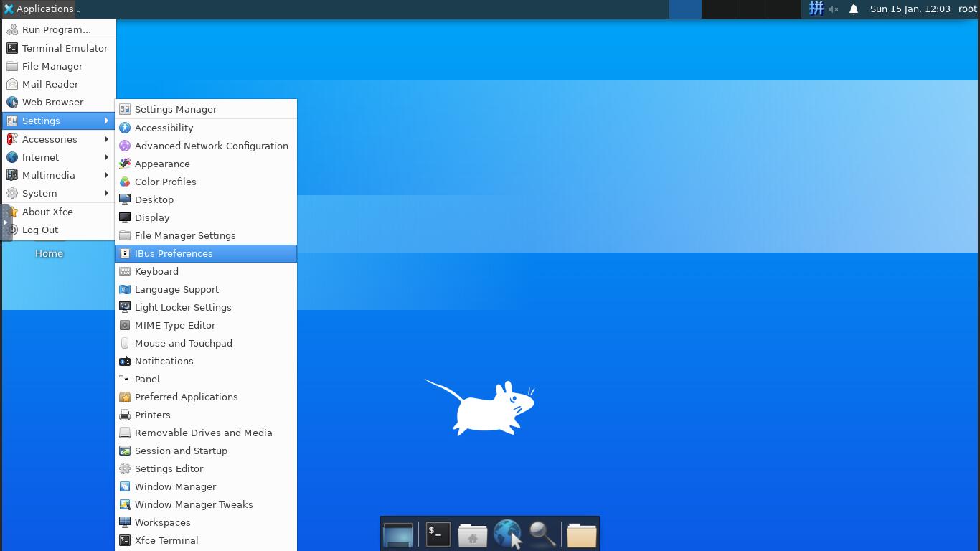Click the root user label in panel
This screenshot has width=980, height=551.
(x=967, y=9)
